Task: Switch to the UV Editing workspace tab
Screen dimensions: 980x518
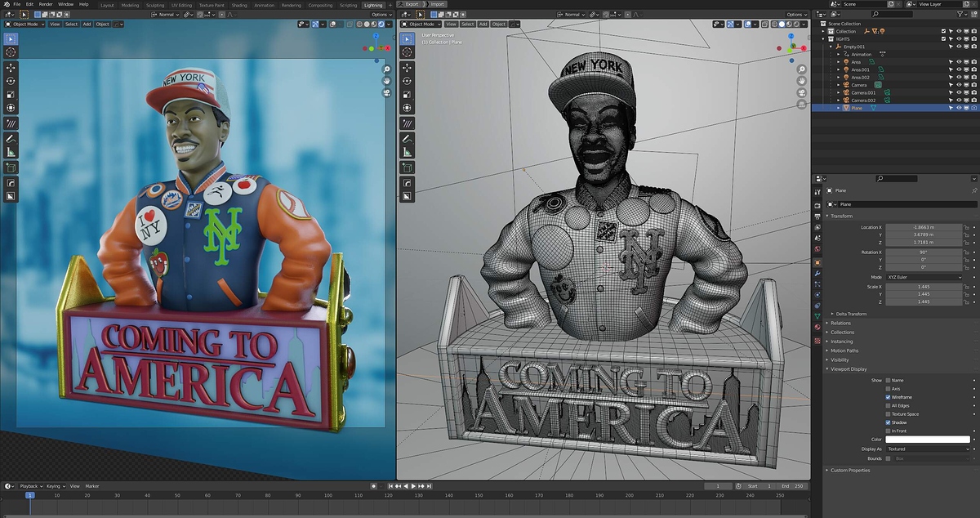Action: click(182, 5)
